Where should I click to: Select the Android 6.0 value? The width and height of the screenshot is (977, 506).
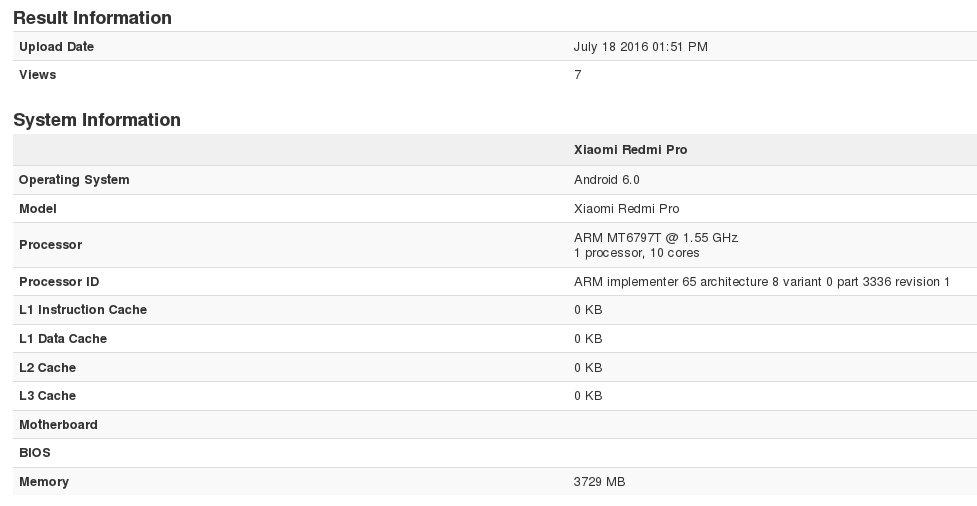(607, 180)
